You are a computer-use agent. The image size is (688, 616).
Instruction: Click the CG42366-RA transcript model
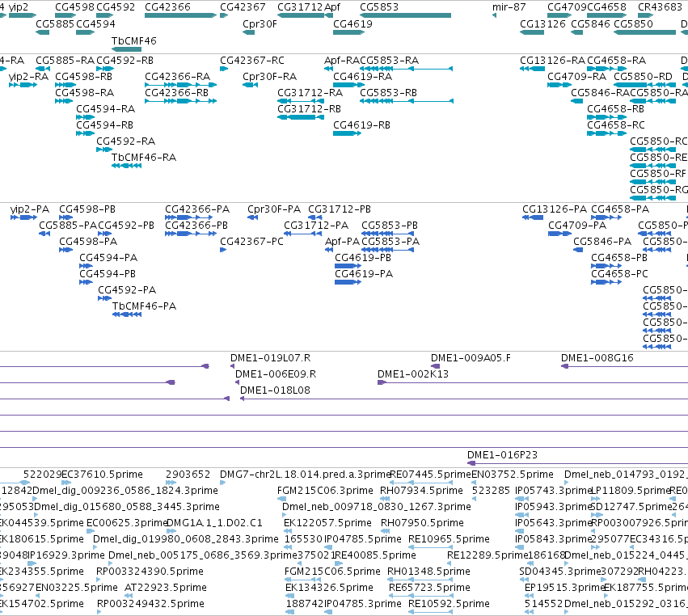point(181,85)
